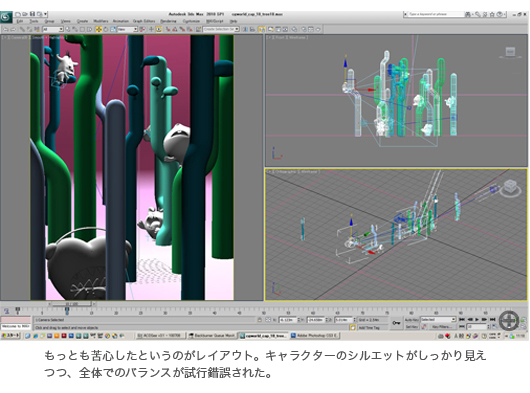Screen dimensions: 530x393
Task: Open the Create Selection Set dropdown
Action: (x=221, y=29)
